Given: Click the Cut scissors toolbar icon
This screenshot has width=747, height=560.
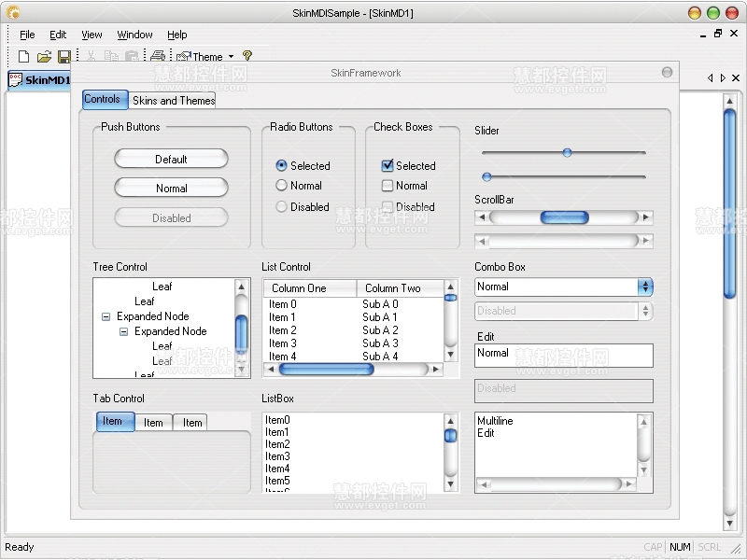Looking at the screenshot, I should click(91, 57).
